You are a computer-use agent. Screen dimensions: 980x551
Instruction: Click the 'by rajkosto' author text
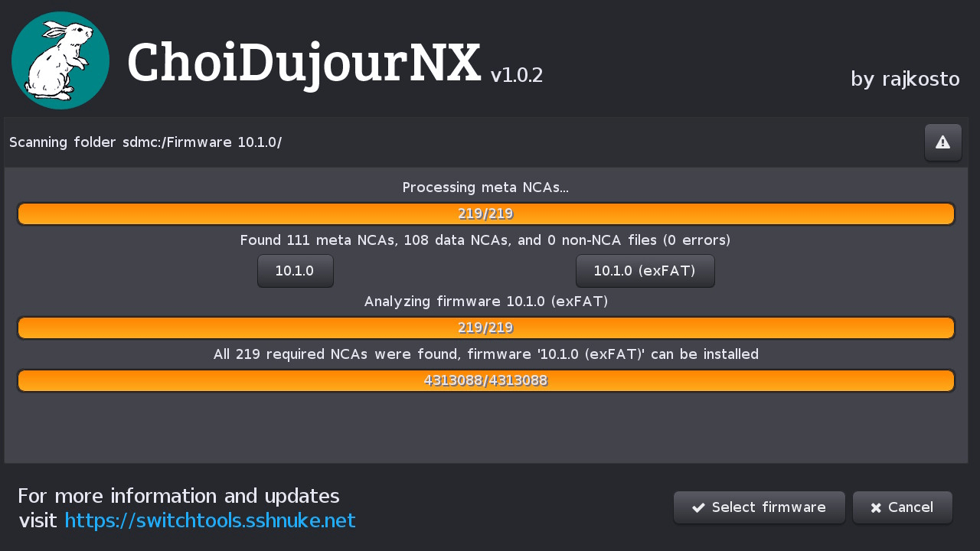(x=905, y=79)
